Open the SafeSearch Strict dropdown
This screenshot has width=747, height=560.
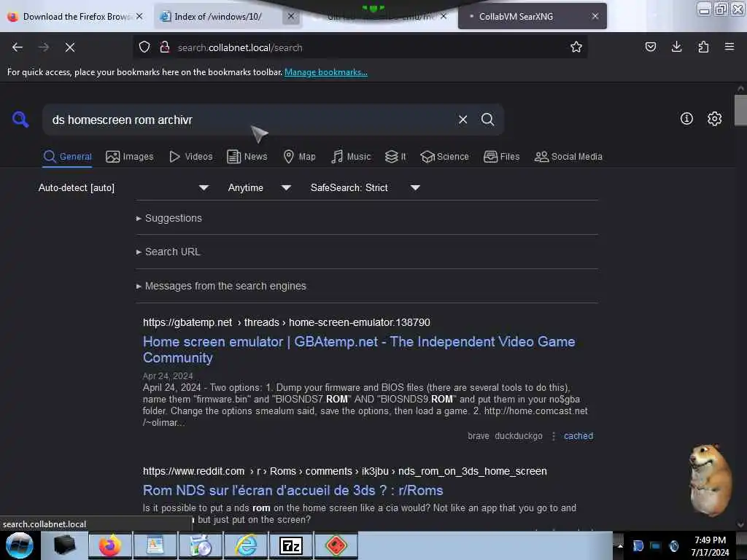(365, 187)
